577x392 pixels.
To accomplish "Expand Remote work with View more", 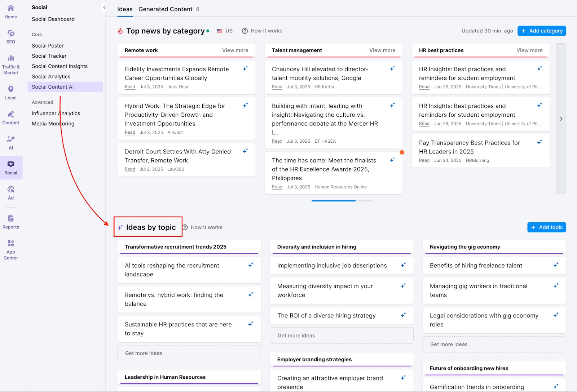I will point(235,50).
